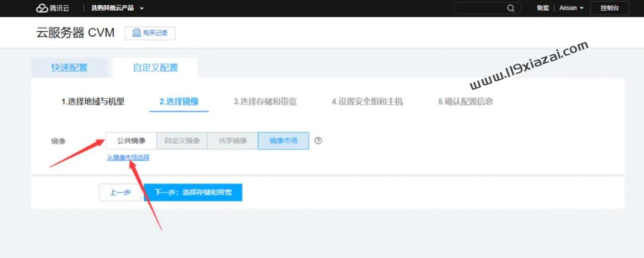Go to 控制台 console
This screenshot has height=258, width=644.
609,8
